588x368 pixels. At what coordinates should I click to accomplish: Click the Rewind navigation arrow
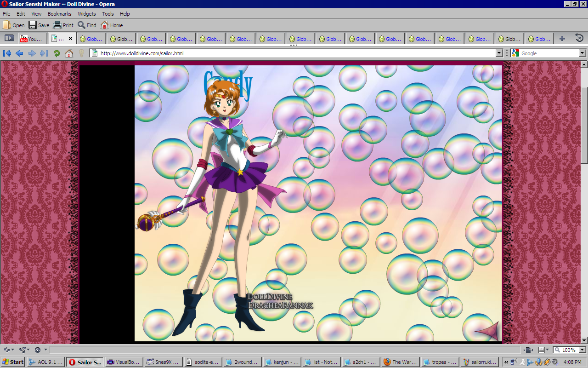(x=7, y=53)
